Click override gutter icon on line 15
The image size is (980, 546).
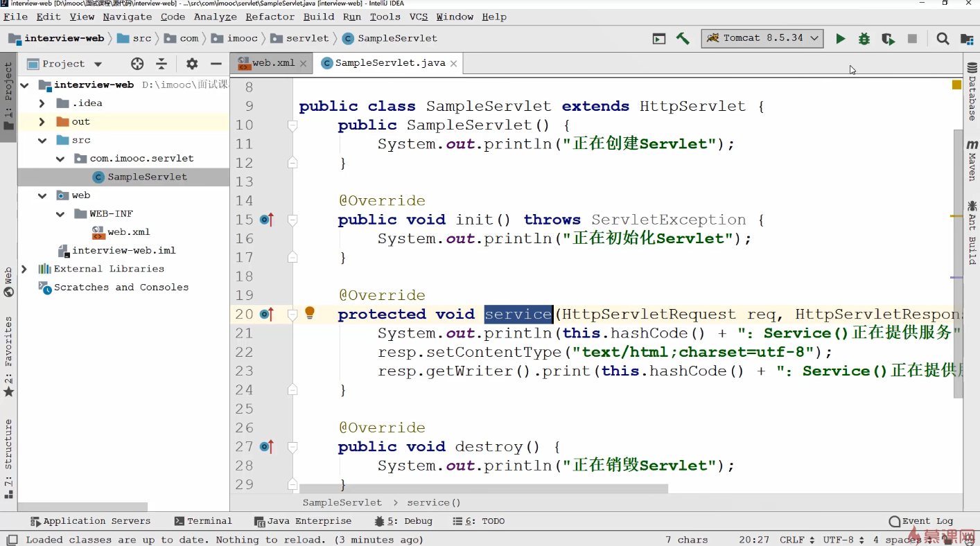click(267, 220)
